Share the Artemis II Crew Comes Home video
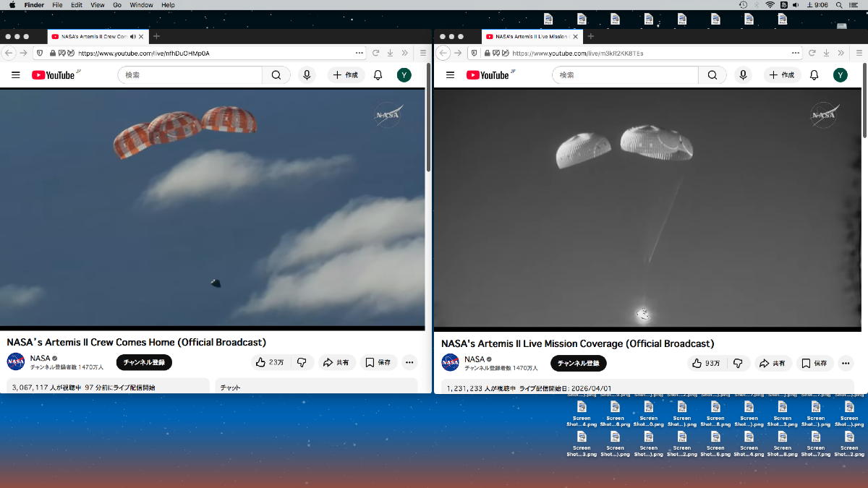The width and height of the screenshot is (868, 488). pyautogui.click(x=336, y=362)
